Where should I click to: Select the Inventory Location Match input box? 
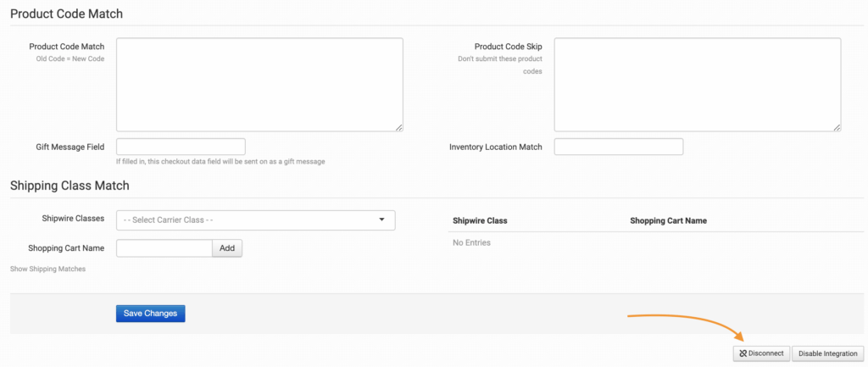tap(618, 147)
